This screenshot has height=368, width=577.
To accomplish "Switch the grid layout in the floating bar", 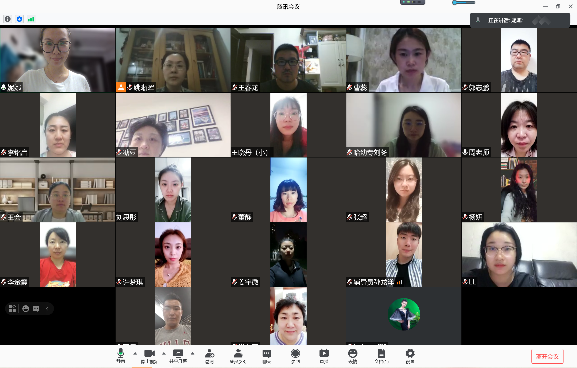I will click(13, 308).
